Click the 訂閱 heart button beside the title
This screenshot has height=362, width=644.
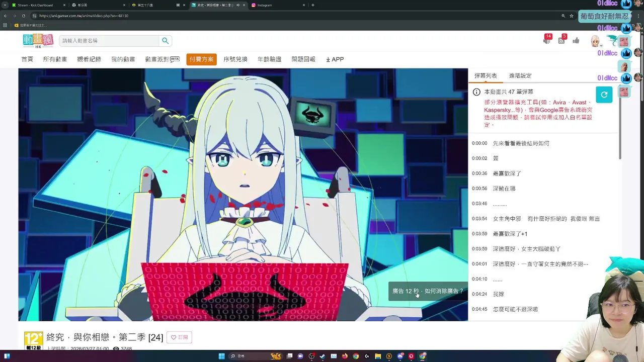click(x=179, y=337)
